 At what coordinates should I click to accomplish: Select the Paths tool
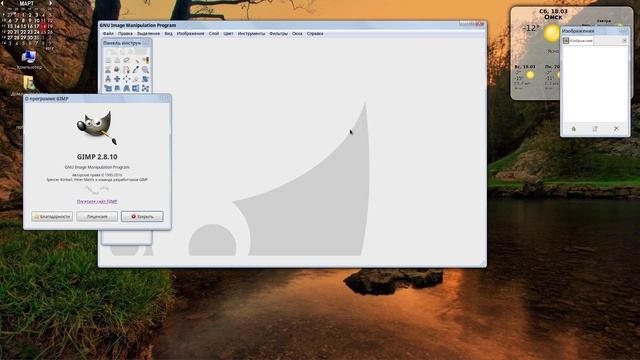tap(127, 69)
